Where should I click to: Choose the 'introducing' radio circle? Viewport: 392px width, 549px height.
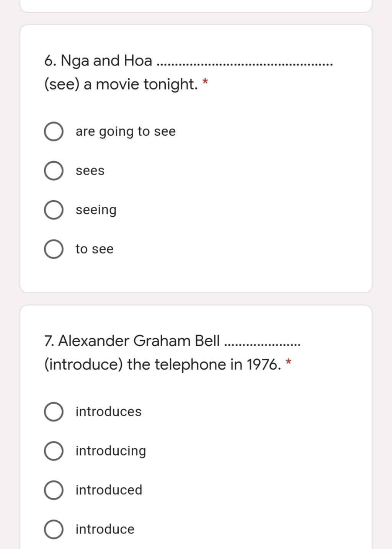[54, 451]
